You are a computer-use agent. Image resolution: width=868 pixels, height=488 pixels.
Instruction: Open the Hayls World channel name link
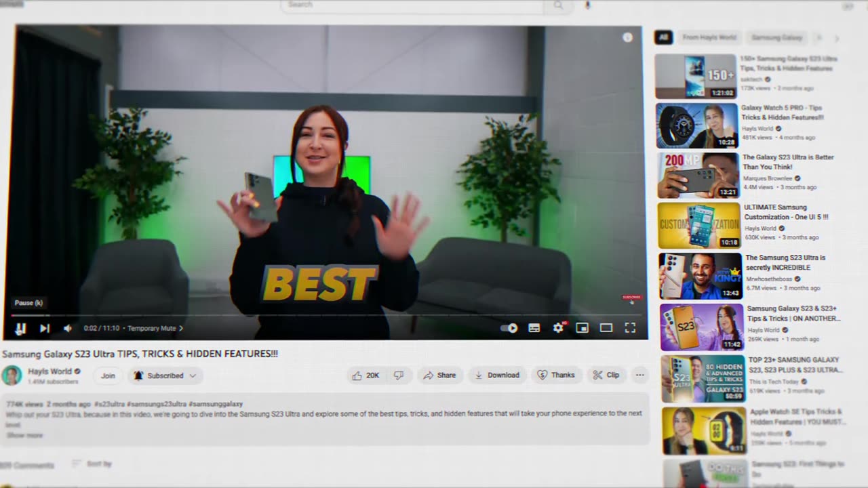[50, 371]
